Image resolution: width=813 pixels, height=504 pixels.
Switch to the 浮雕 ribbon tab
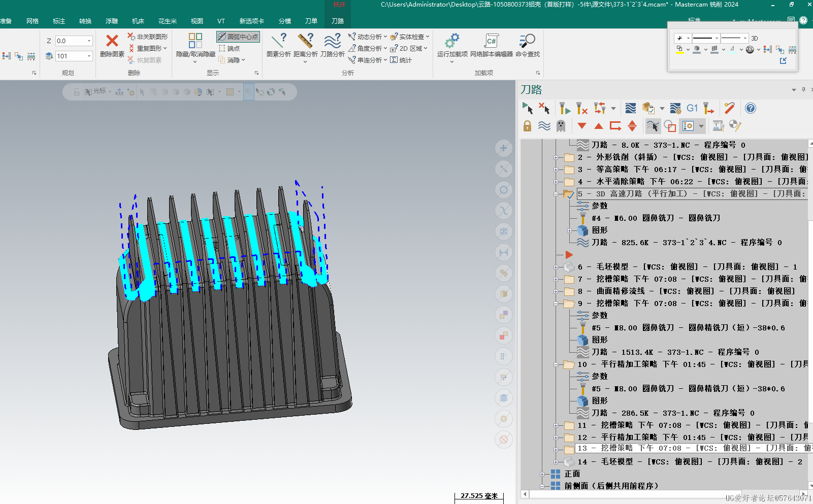[112, 21]
